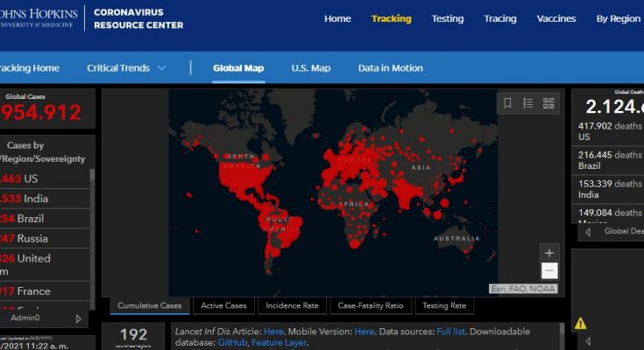Open the Tracing menu item
This screenshot has width=644, height=350.
[500, 19]
